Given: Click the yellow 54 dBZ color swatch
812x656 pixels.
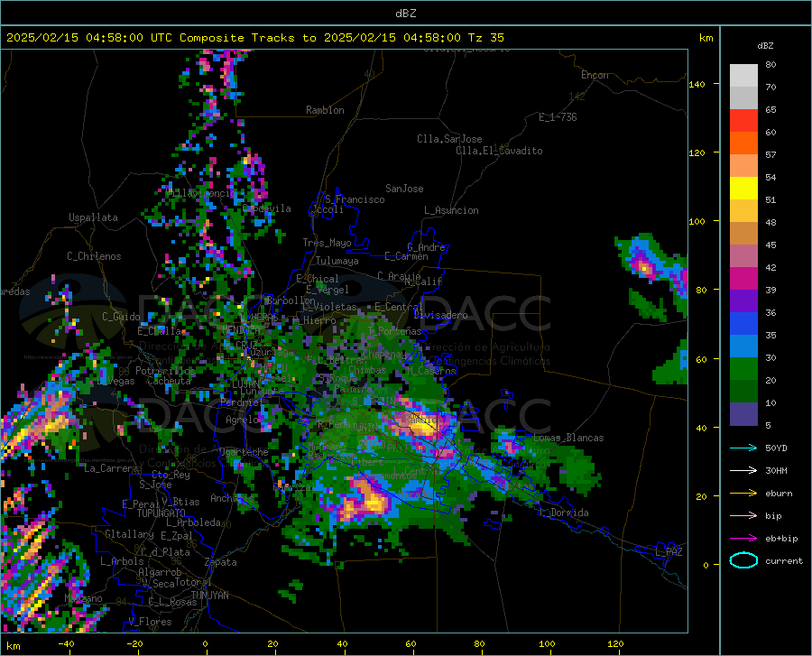Looking at the screenshot, I should pos(743,188).
